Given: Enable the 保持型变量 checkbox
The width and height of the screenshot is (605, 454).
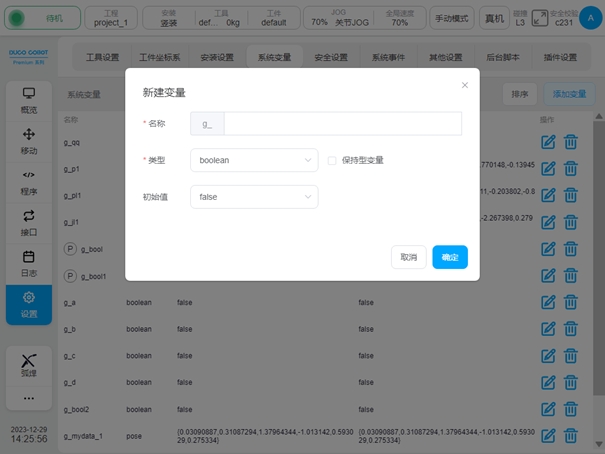Looking at the screenshot, I should coord(332,160).
